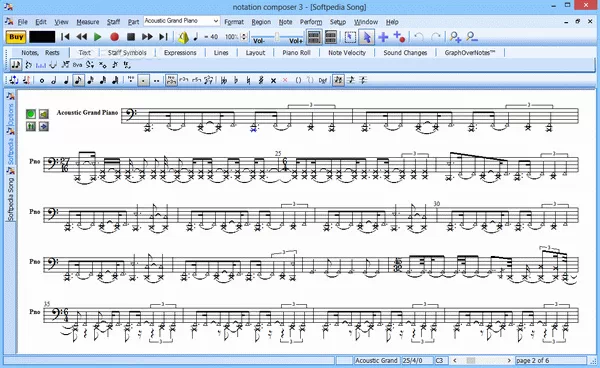
Task: Switch to the Note Velocity tab
Action: tap(347, 53)
